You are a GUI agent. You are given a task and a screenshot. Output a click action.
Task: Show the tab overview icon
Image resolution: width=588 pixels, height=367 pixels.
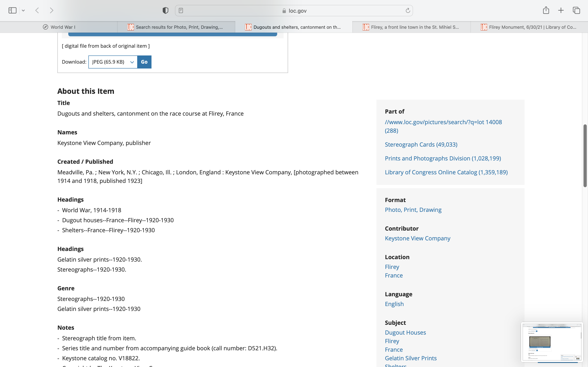coord(576,10)
